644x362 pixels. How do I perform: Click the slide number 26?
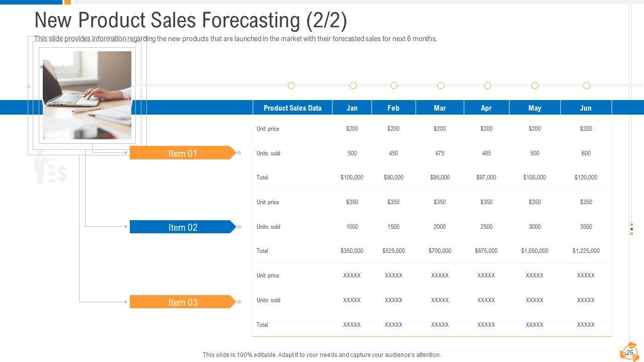point(629,353)
